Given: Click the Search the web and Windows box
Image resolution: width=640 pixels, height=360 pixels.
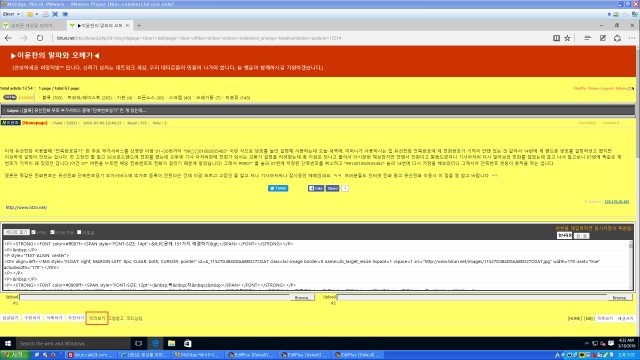Looking at the screenshot, I should point(73,343).
